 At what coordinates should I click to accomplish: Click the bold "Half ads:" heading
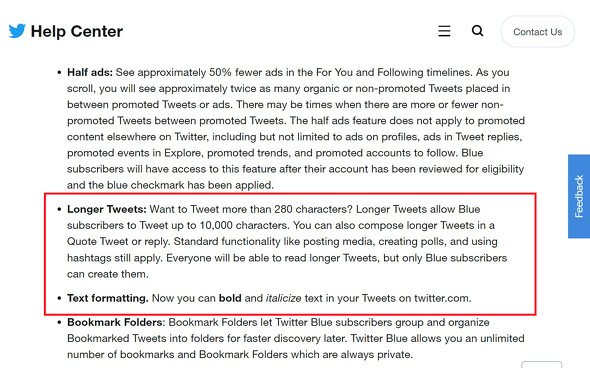[x=90, y=72]
